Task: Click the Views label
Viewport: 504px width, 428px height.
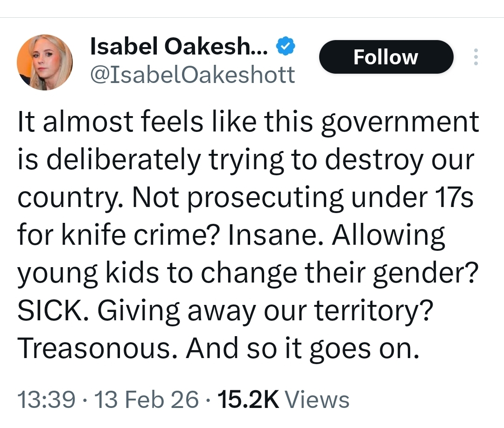Action: pos(317,400)
